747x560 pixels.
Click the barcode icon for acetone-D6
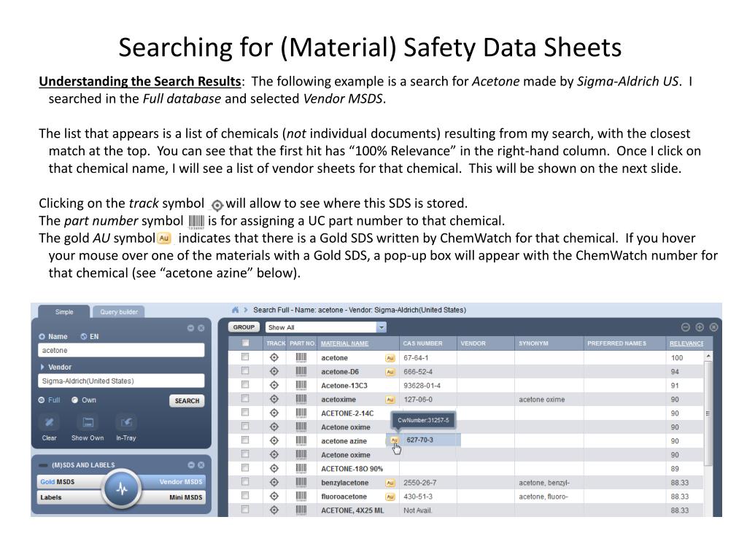(x=301, y=372)
